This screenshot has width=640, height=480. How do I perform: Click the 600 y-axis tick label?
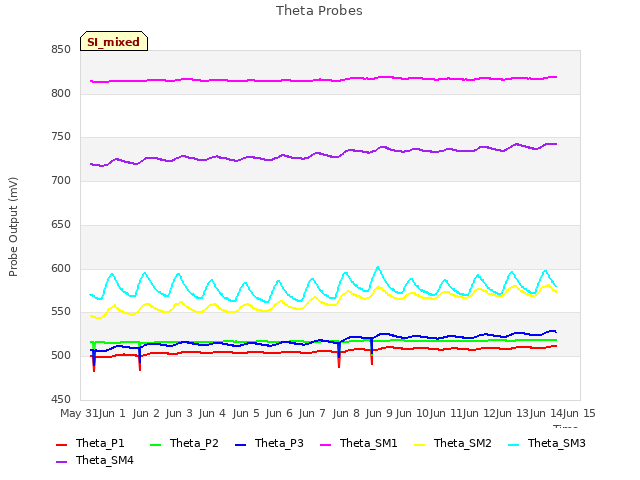[61, 269]
